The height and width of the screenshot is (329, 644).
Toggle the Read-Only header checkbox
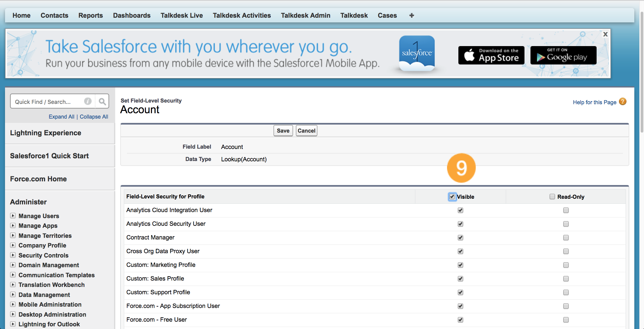[x=552, y=197]
